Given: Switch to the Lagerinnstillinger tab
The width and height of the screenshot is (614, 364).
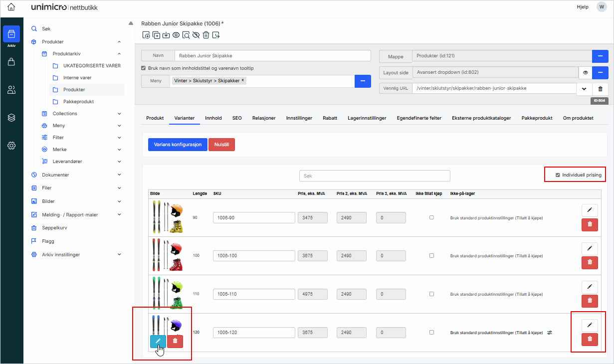Looking at the screenshot, I should (367, 118).
